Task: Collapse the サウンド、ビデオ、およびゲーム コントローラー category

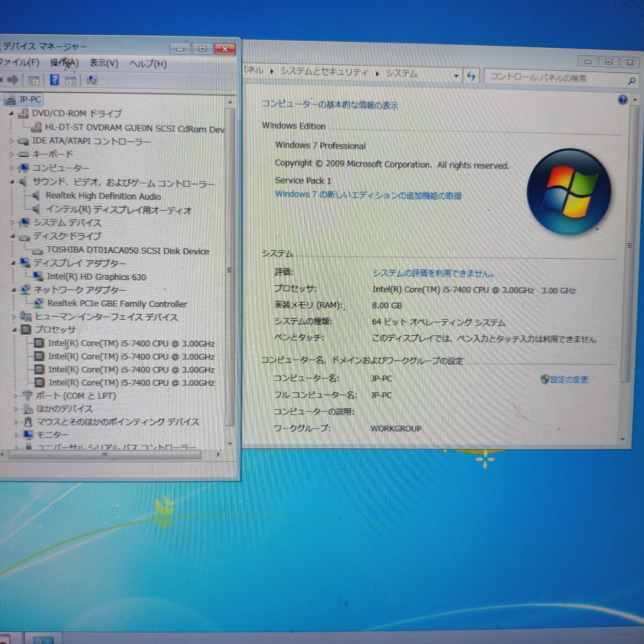Action: 12,182
